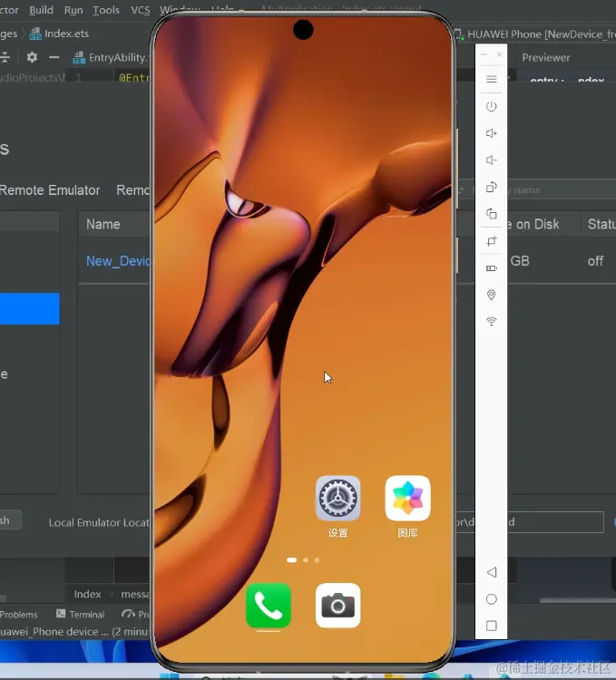Tap the emulator Recents square button
Screen dimensions: 616x680
(491, 626)
